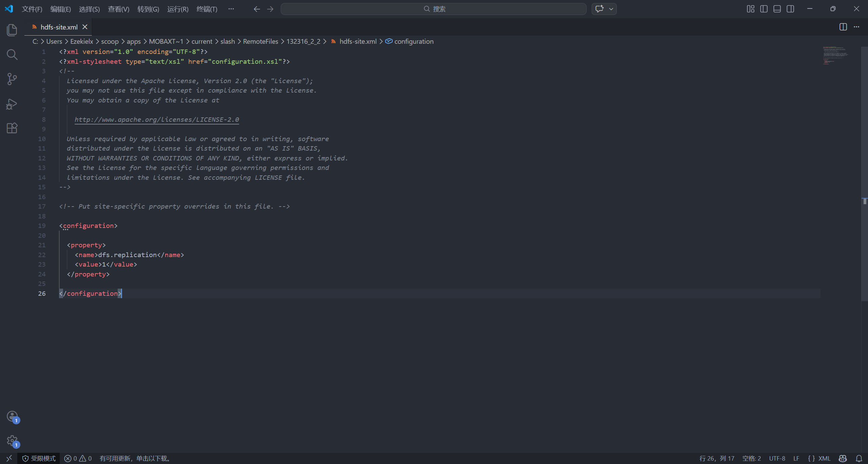Open the Extensions view
868x464 pixels.
coord(12,128)
